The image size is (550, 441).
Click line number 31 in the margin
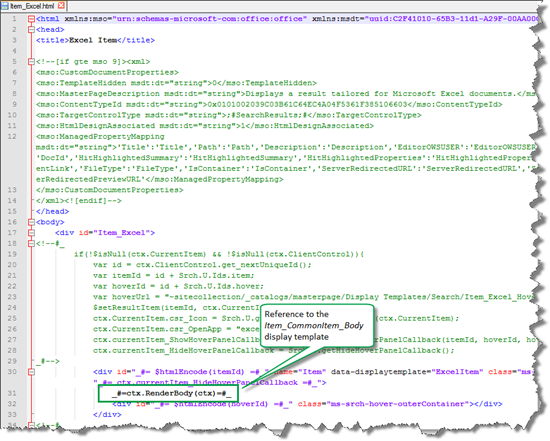(12, 393)
